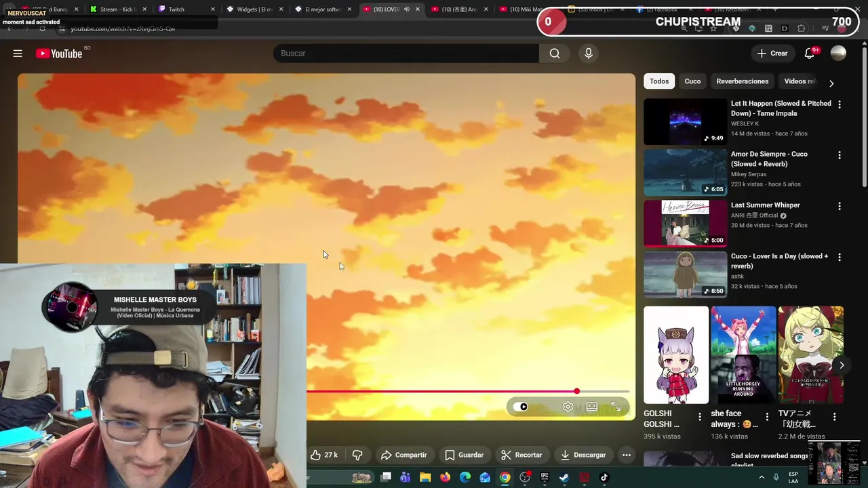Select the Cuco filter chip
868x488 pixels.
click(x=692, y=81)
